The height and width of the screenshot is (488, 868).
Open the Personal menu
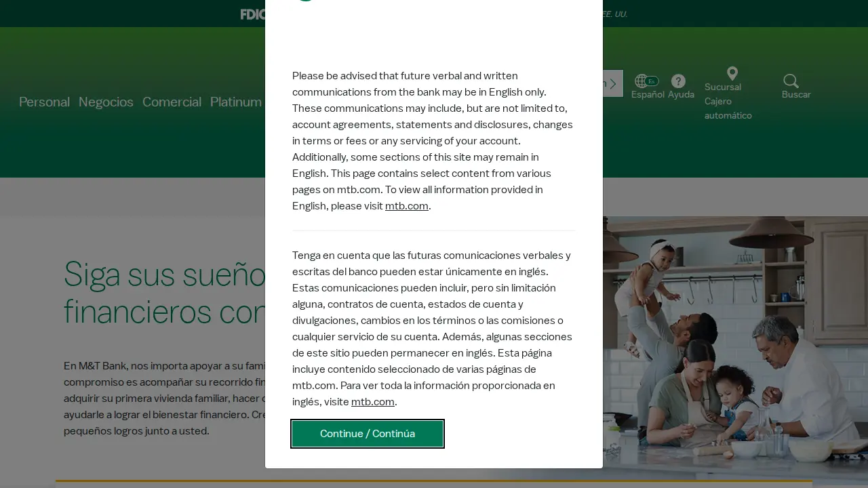[x=44, y=102]
